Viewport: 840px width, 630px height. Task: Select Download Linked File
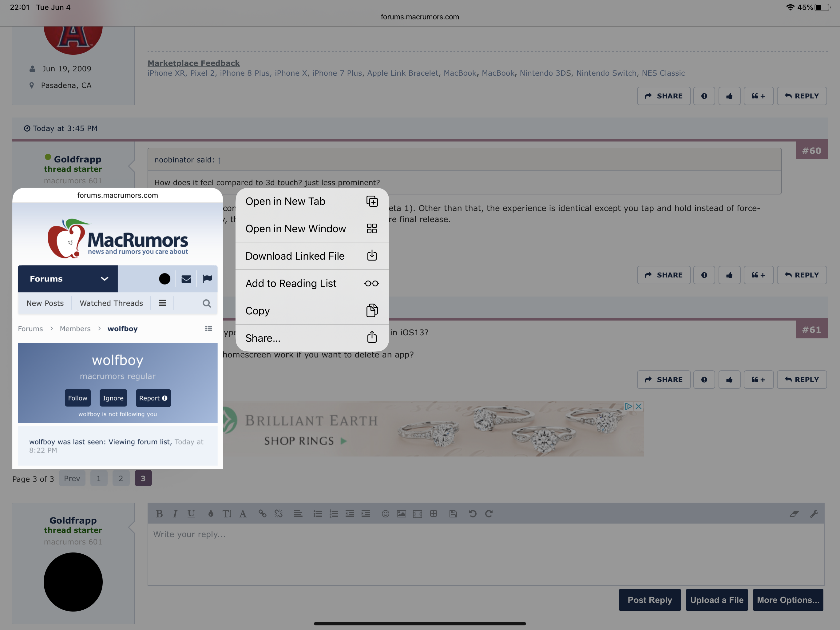coord(312,256)
